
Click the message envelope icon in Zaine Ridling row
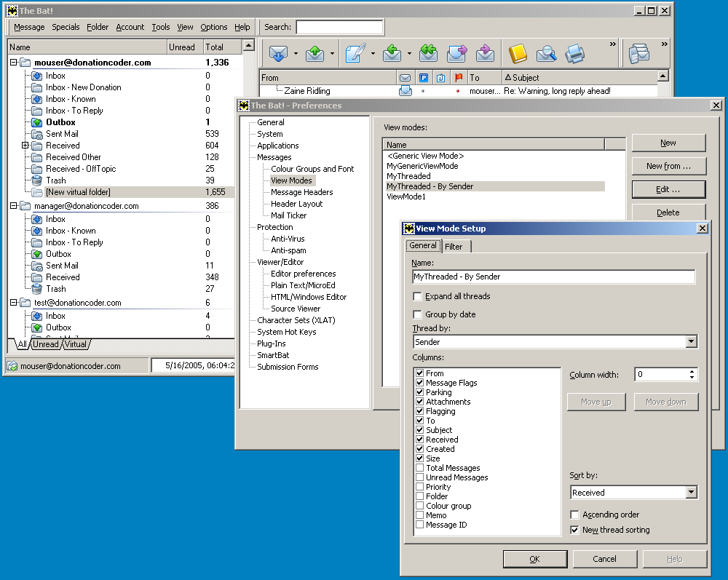point(405,91)
